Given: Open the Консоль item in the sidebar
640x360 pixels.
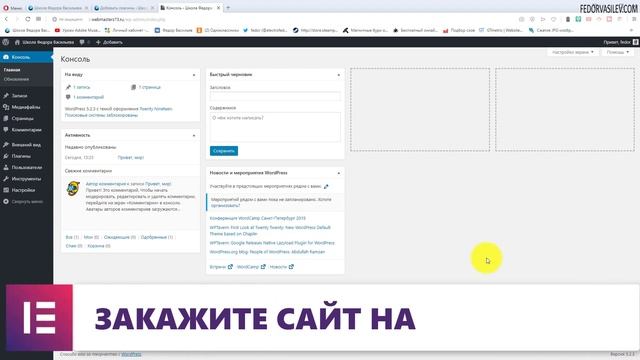Looking at the screenshot, I should point(26,57).
